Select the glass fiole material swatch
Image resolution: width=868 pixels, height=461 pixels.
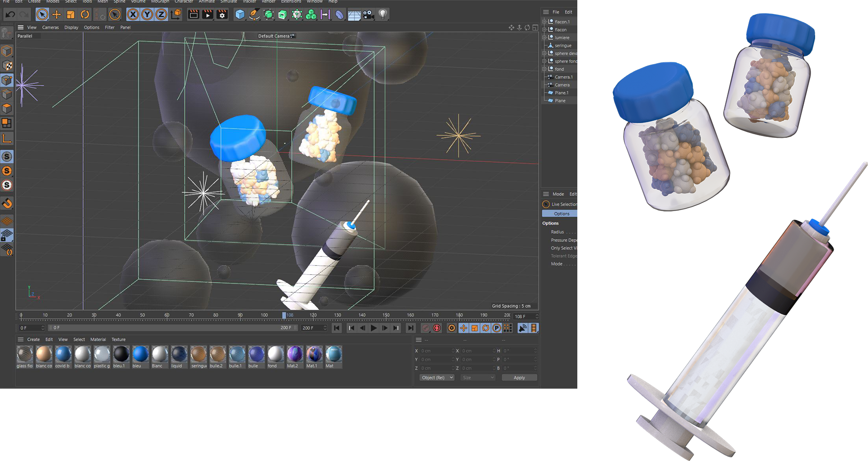25,357
